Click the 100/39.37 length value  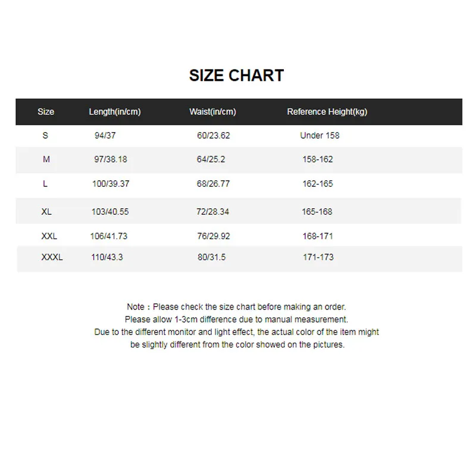point(111,184)
